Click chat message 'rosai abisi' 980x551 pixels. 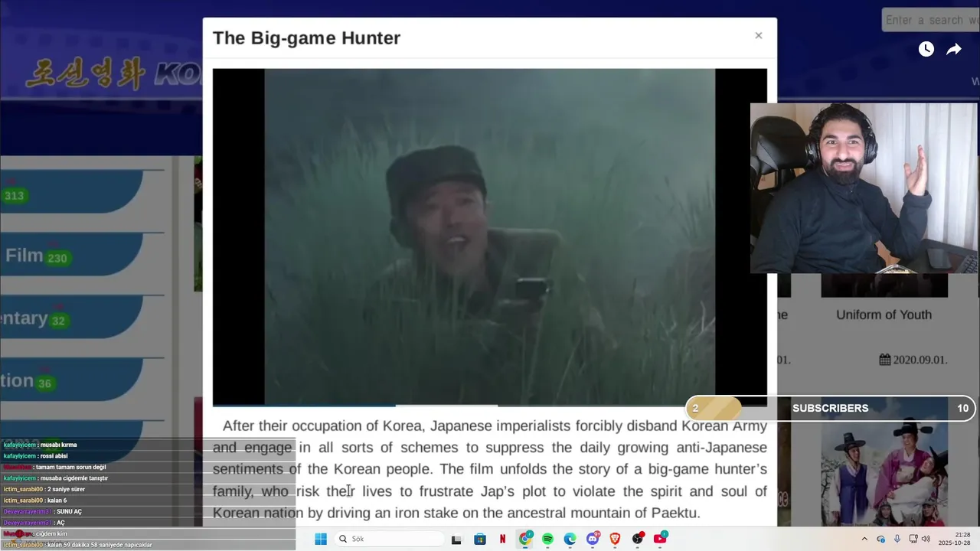[x=54, y=456]
